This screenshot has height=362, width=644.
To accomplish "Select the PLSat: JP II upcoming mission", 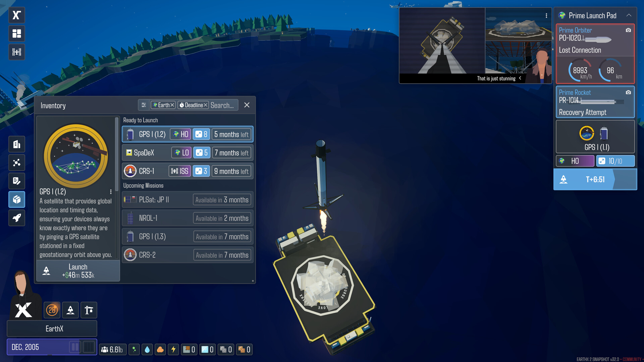I will pyautogui.click(x=187, y=200).
